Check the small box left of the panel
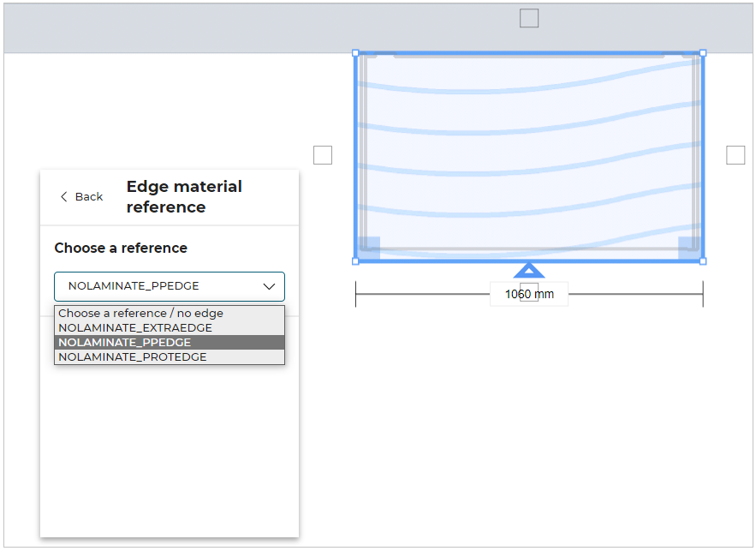This screenshot has height=551, width=756. click(323, 155)
